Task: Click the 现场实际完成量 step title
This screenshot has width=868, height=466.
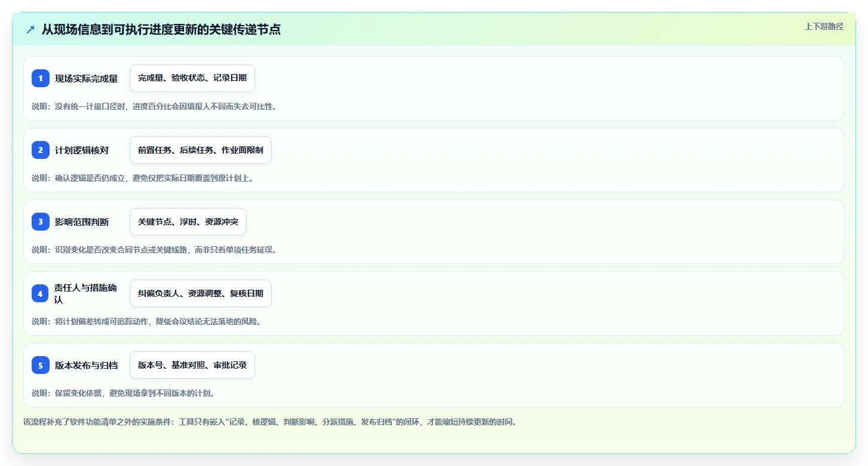Action: point(87,78)
